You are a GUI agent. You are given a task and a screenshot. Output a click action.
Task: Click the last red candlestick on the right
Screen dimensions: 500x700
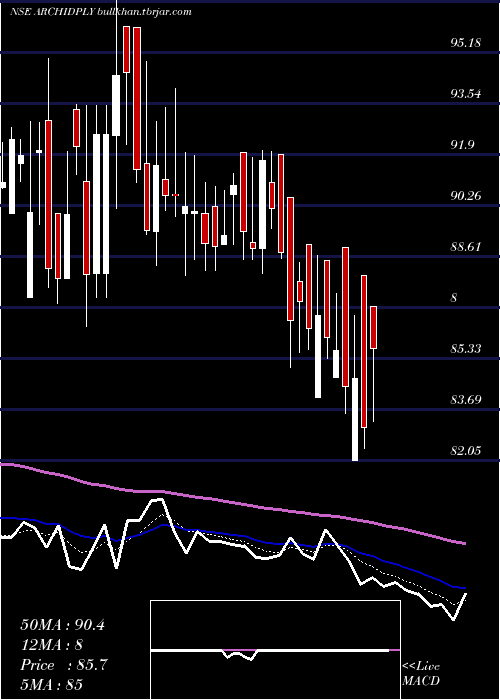[373, 327]
